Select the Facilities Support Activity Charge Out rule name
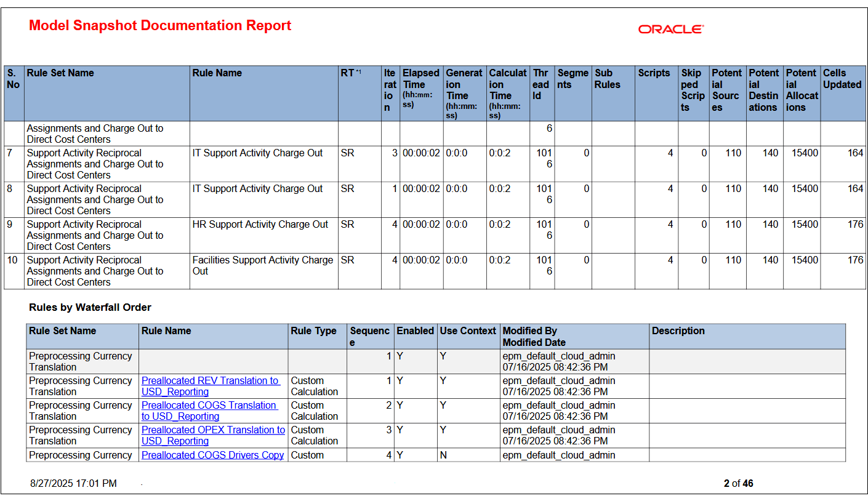This screenshot has height=501, width=868. click(x=265, y=265)
